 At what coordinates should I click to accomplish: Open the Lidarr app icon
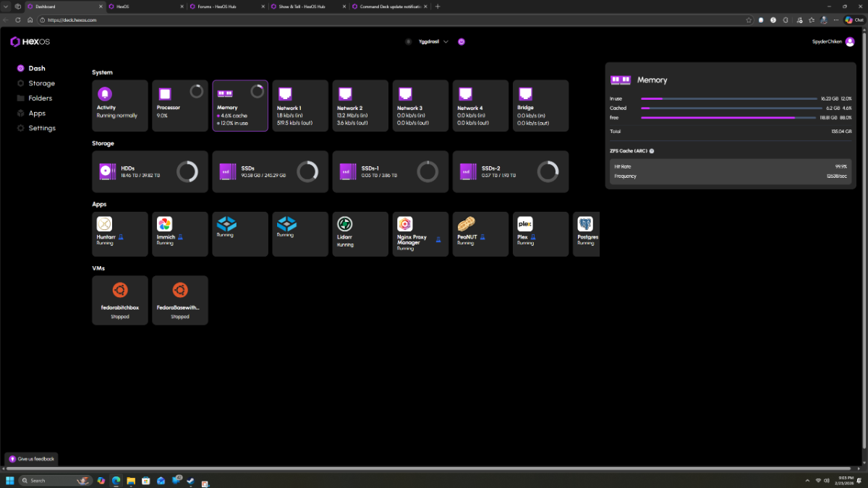click(x=345, y=224)
